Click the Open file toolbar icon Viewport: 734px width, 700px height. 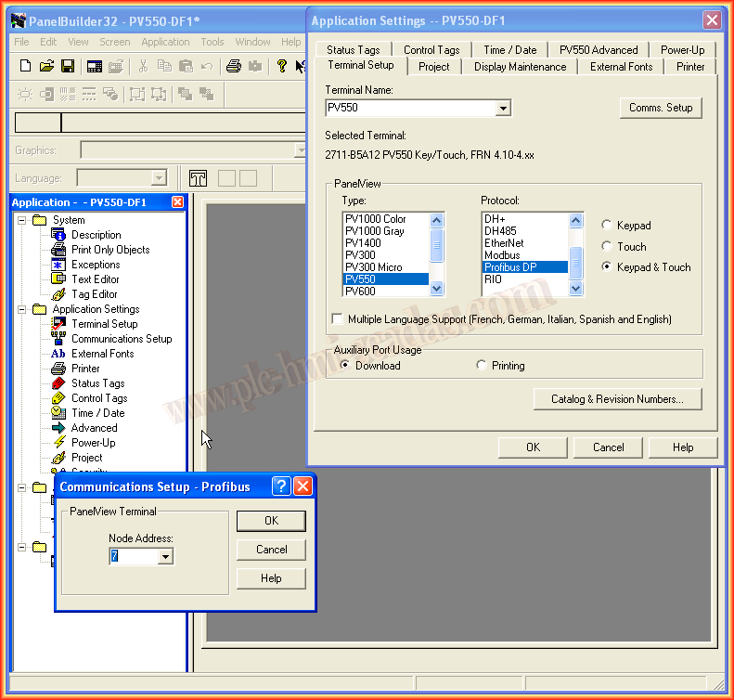46,66
